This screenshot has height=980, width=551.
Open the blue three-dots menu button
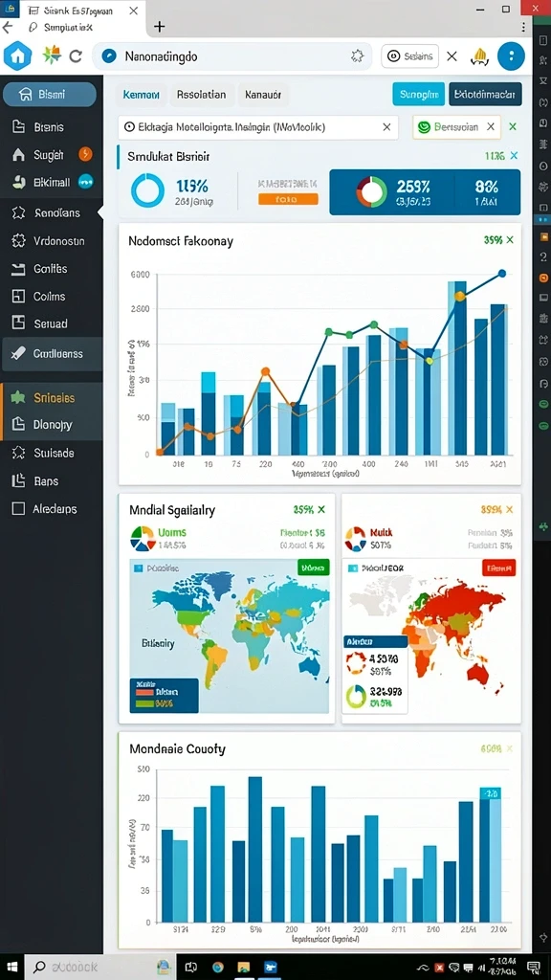[x=511, y=56]
